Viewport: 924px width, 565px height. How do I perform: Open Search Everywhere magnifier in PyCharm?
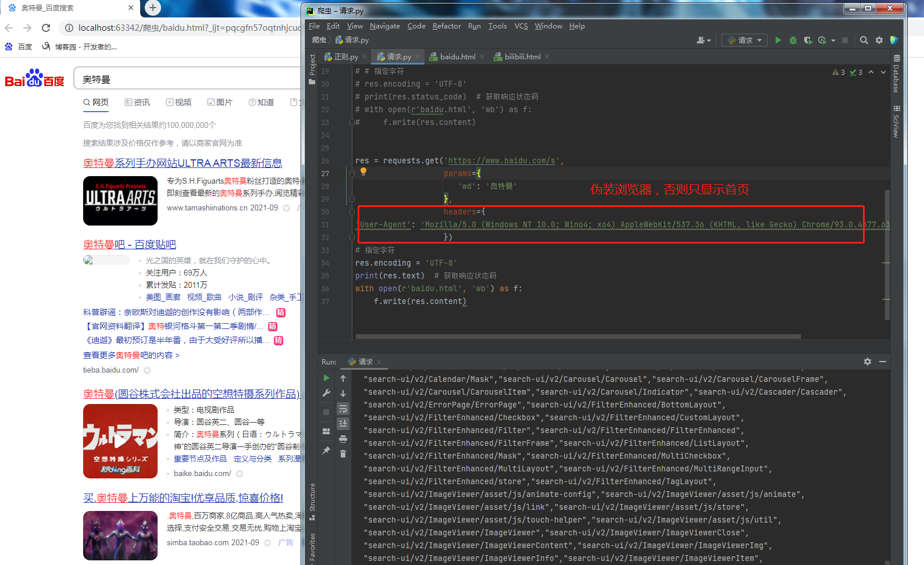pos(864,40)
